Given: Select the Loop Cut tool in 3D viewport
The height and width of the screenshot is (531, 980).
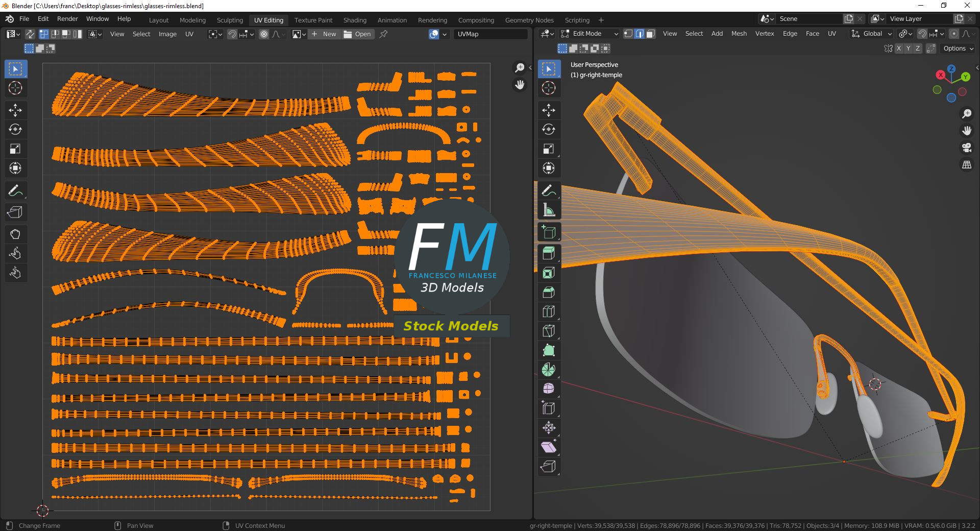Looking at the screenshot, I should point(548,311).
